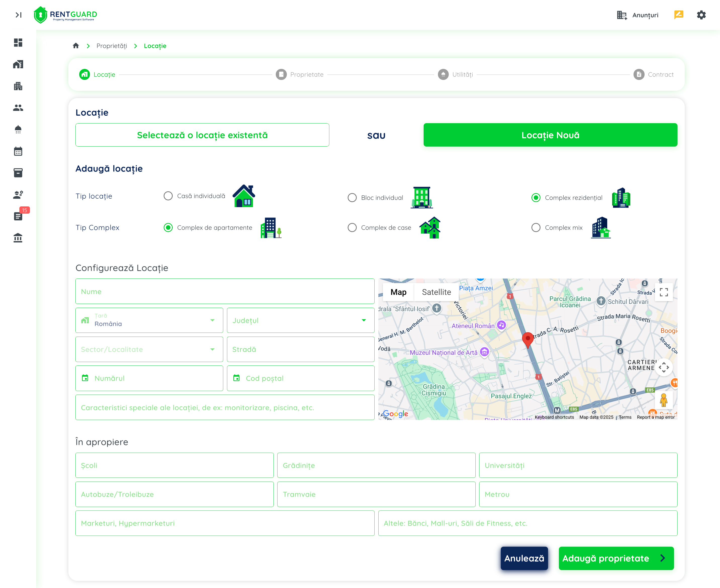Go to the Proprietate step

click(300, 74)
